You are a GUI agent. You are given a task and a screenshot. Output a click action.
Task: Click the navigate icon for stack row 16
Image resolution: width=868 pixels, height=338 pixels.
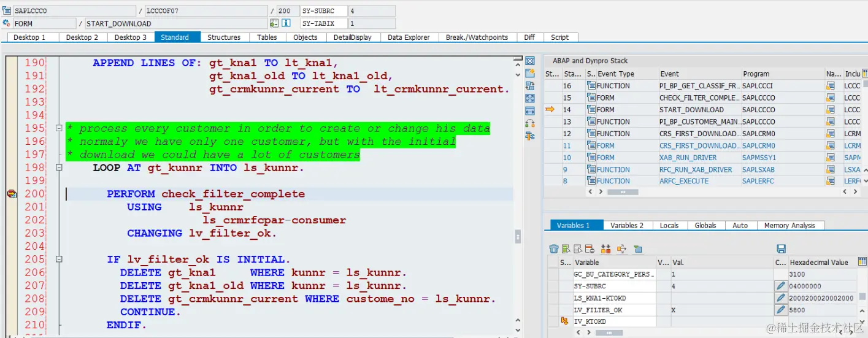tap(831, 86)
